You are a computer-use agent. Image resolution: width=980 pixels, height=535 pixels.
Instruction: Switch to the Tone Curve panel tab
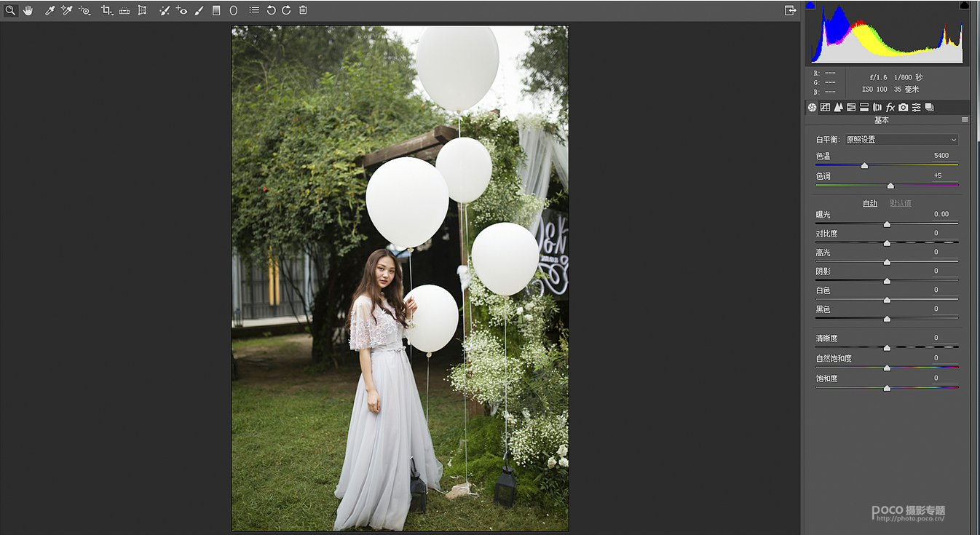click(x=825, y=107)
